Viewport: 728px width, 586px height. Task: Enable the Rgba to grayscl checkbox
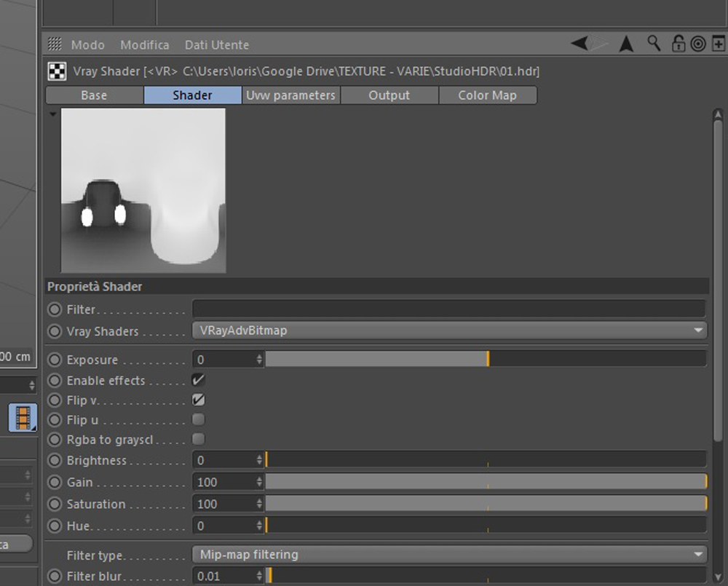198,439
